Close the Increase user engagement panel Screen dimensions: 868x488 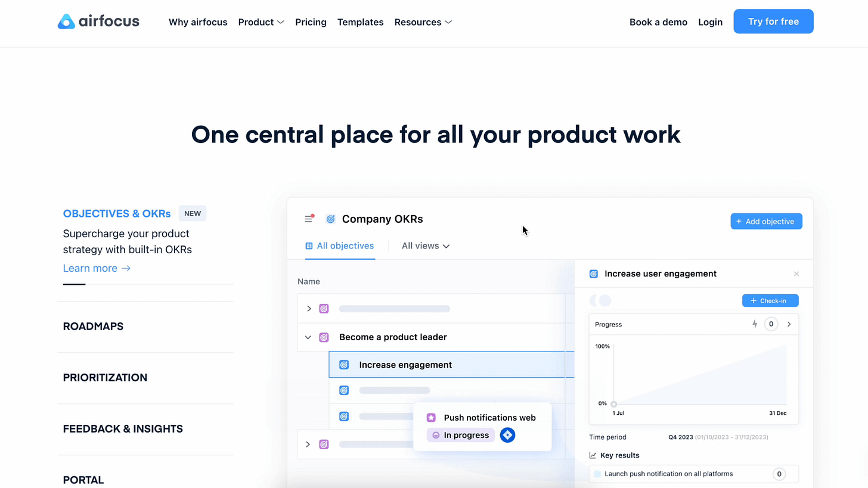796,274
